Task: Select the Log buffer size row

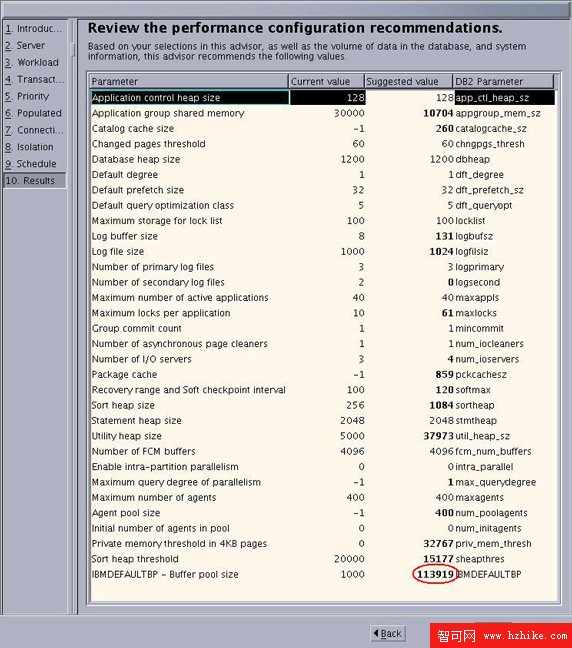Action: (x=323, y=236)
